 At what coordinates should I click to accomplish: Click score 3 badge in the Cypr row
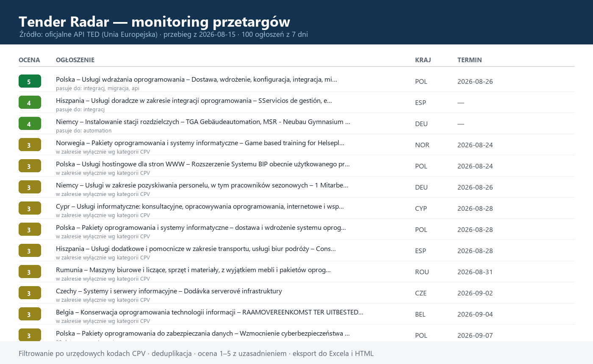pyautogui.click(x=30, y=208)
